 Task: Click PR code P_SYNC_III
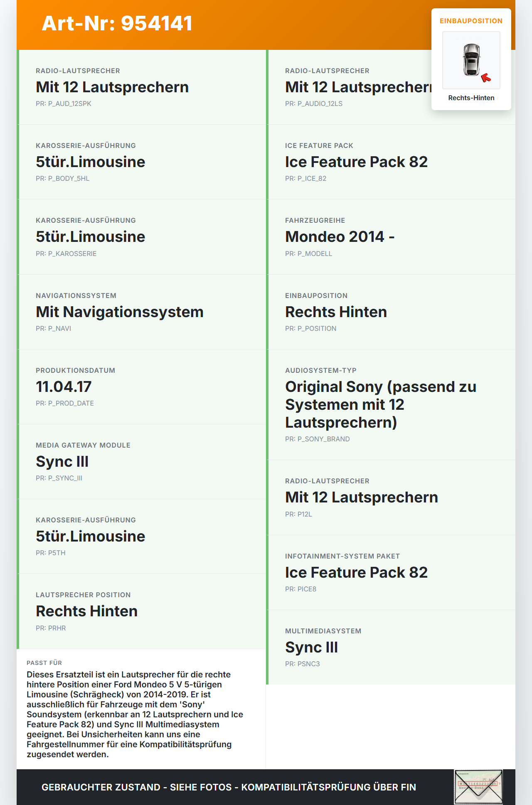(x=59, y=478)
